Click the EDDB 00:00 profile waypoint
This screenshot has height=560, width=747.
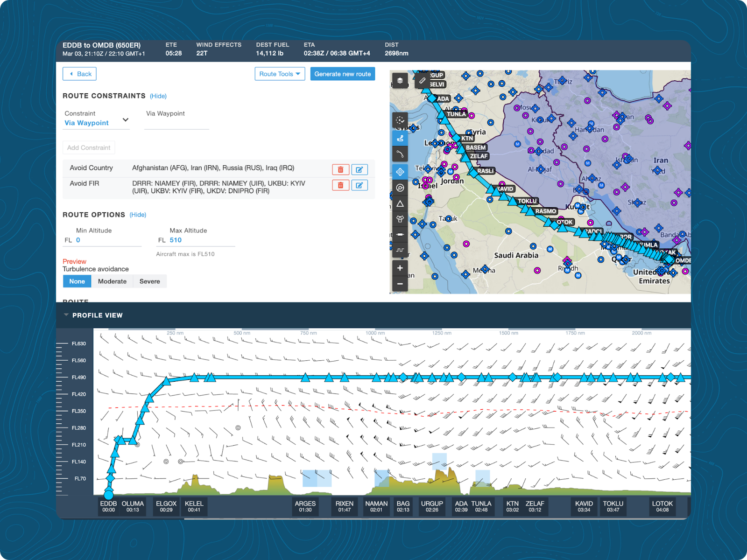pyautogui.click(x=108, y=506)
